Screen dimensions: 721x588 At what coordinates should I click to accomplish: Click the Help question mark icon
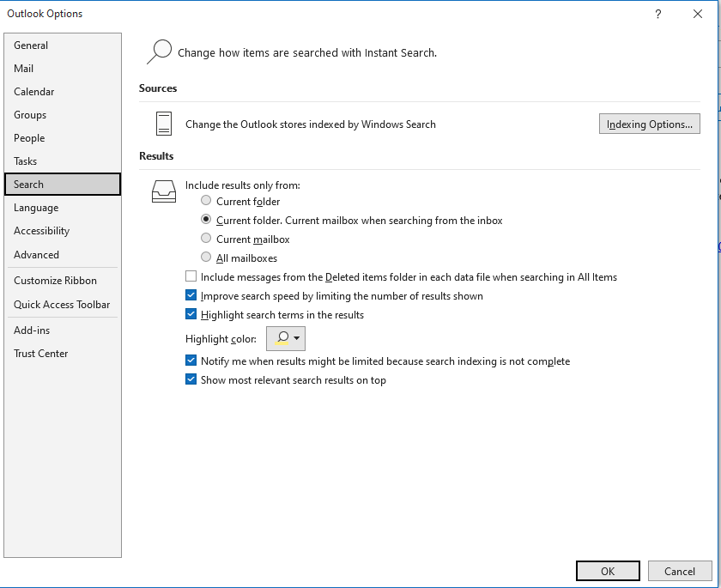[x=658, y=14]
